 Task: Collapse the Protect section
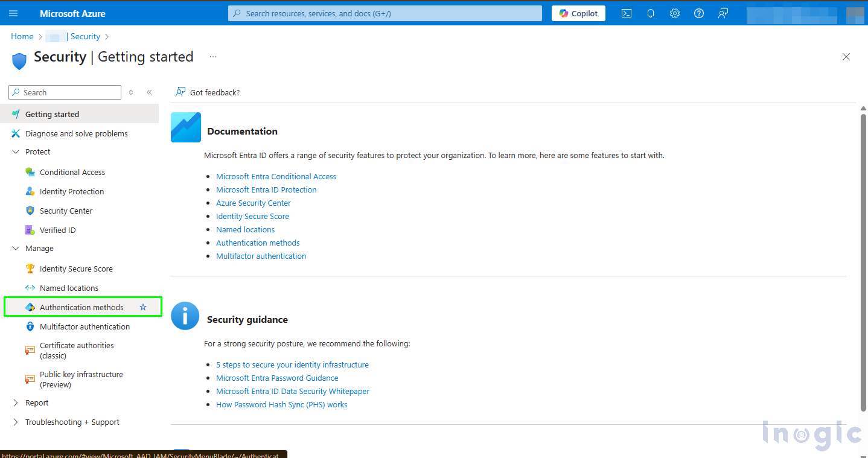[16, 151]
